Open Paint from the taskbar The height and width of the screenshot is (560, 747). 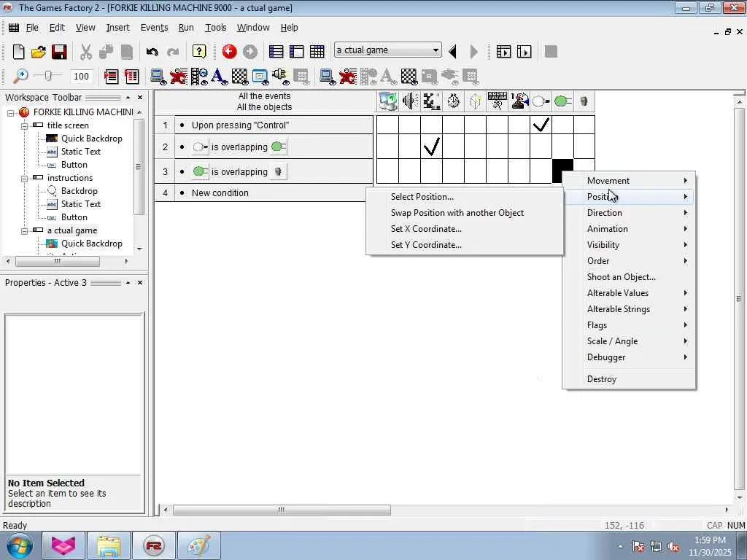(199, 545)
